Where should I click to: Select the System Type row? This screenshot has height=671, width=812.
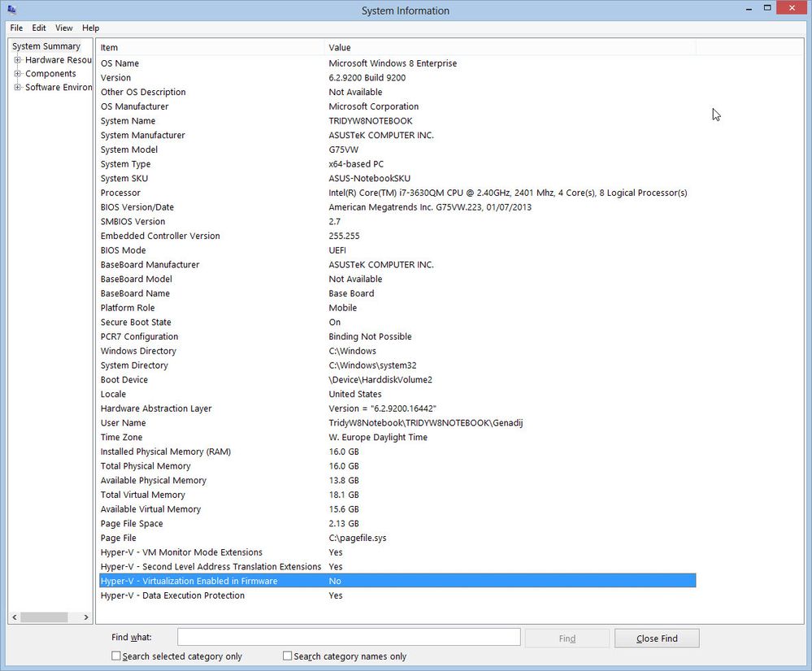point(397,164)
